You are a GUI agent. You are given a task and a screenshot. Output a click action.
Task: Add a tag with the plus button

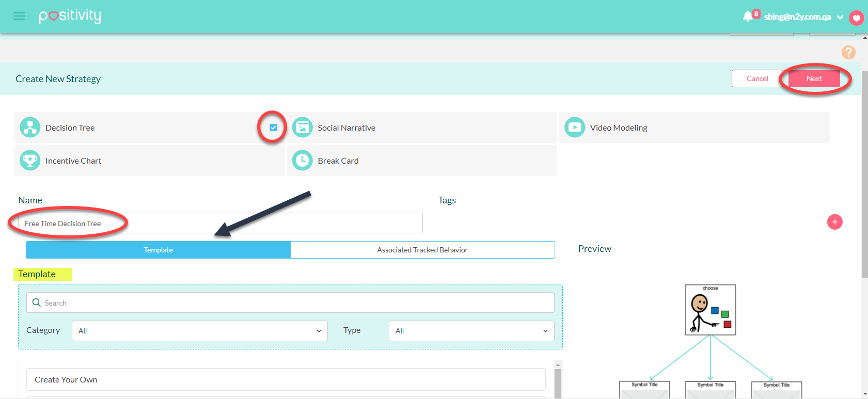coord(835,222)
